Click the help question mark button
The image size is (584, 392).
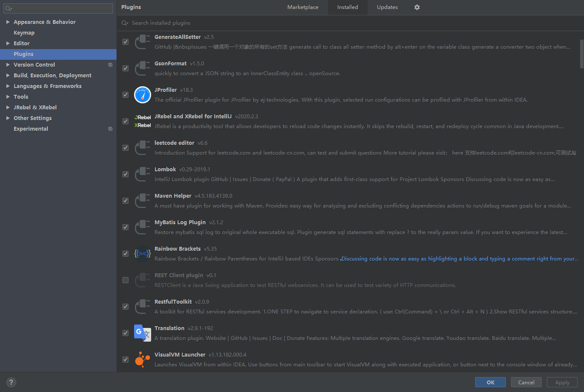[11, 382]
